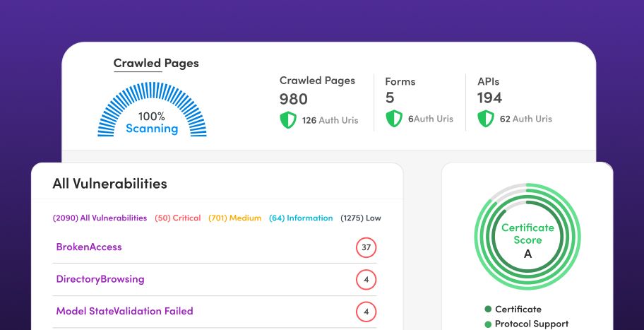644x330 pixels.
Task: Click the green dot beside Protocol Support
Action: [x=487, y=324]
